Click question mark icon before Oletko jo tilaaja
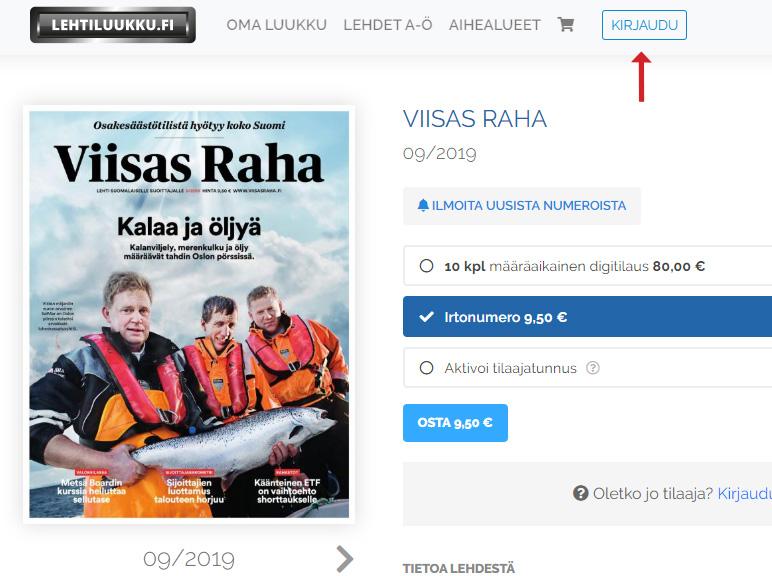The width and height of the screenshot is (772, 576). pyautogui.click(x=580, y=493)
